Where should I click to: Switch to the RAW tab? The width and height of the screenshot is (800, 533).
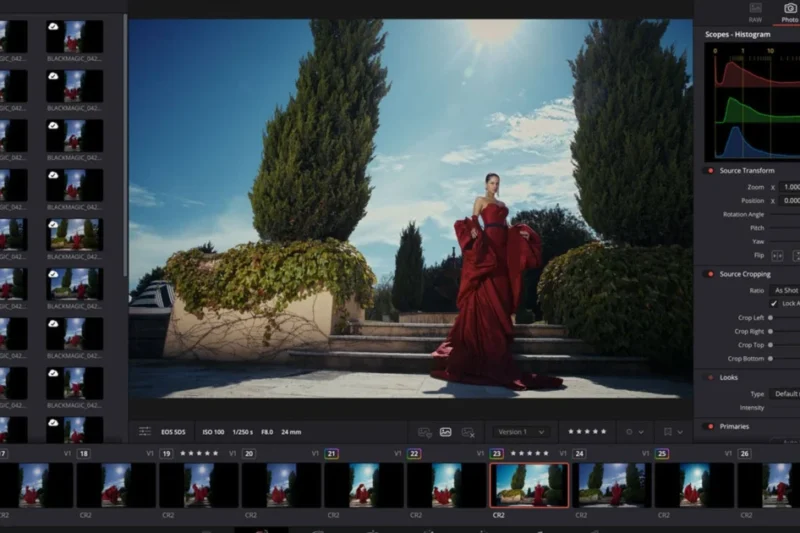[756, 13]
